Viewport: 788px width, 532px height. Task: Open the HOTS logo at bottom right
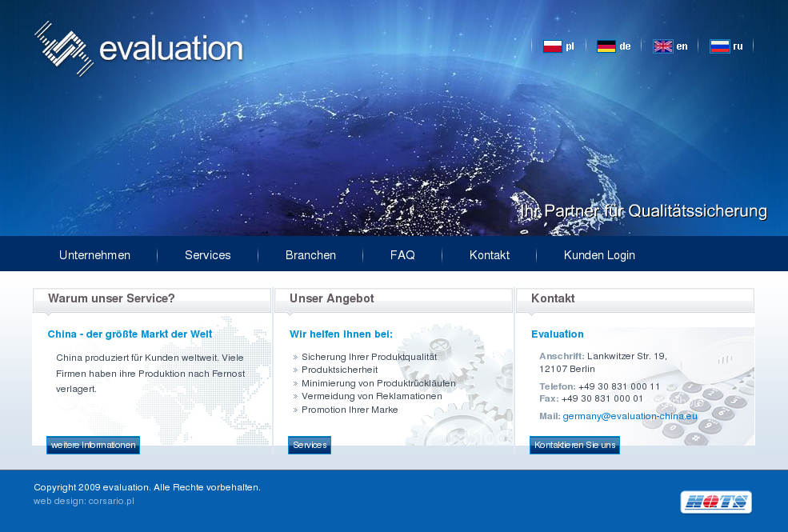coord(716,502)
